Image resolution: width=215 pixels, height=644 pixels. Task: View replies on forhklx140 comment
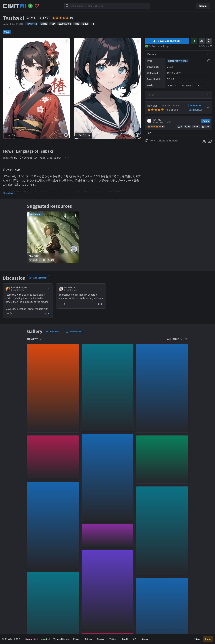(x=100, y=304)
